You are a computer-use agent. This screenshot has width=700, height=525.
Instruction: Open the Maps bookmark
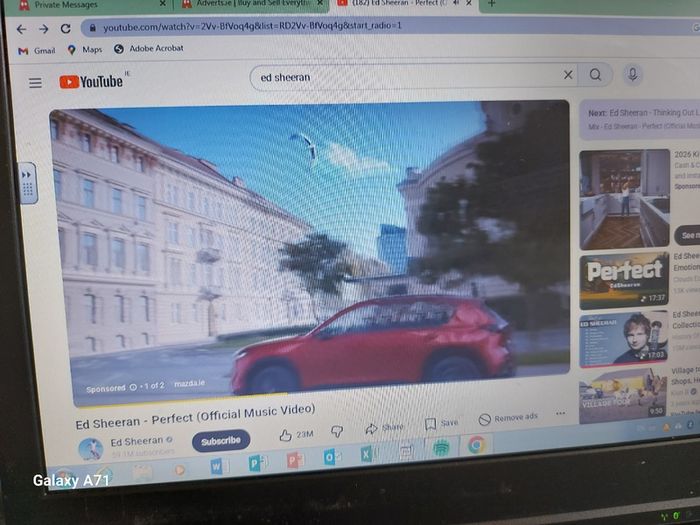[84, 50]
